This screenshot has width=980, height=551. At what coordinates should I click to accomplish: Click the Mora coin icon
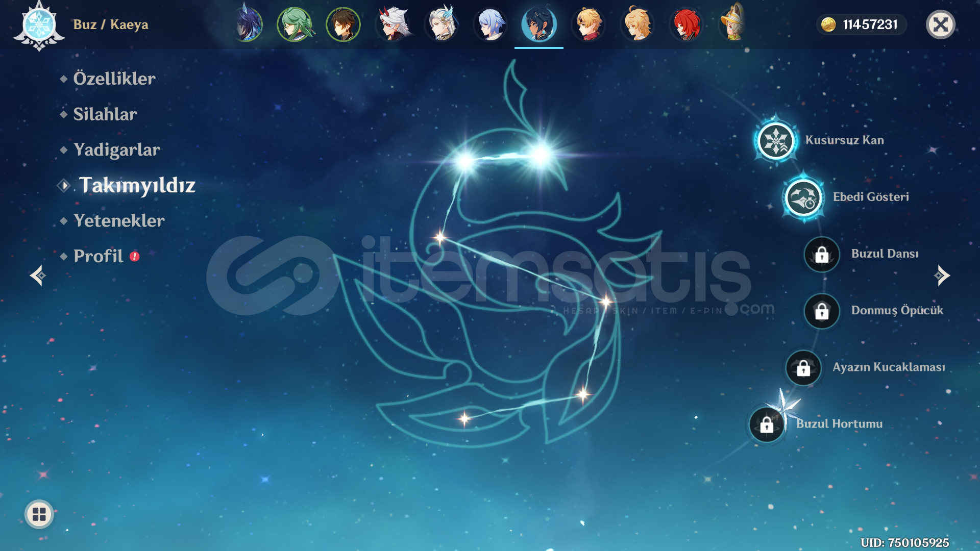pyautogui.click(x=828, y=24)
